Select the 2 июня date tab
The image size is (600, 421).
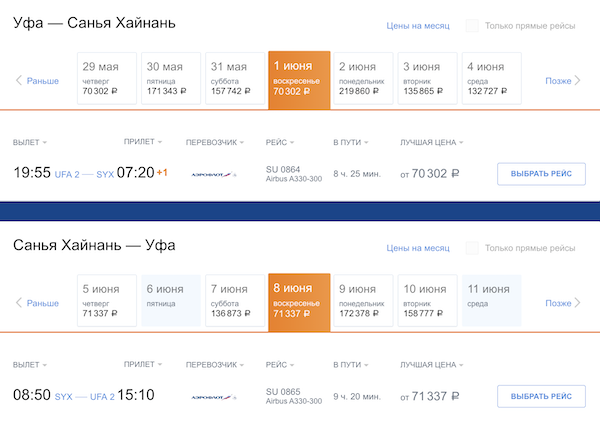pos(362,79)
